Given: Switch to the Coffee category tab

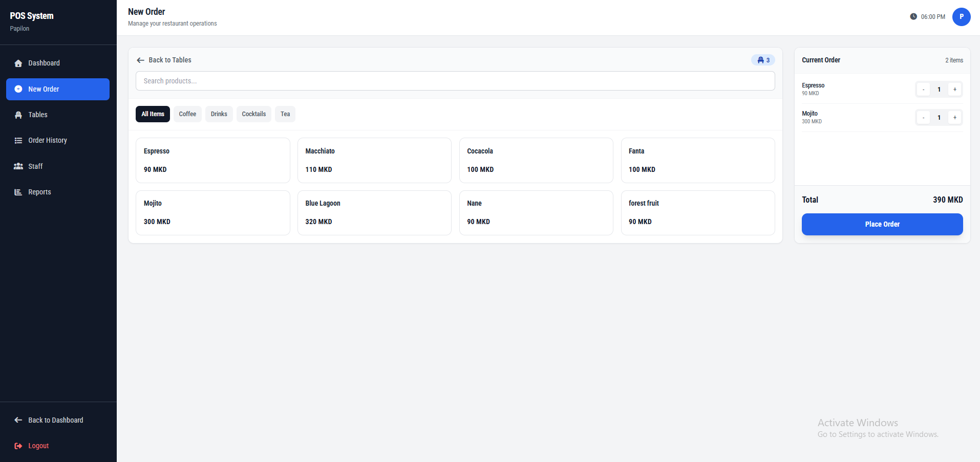Looking at the screenshot, I should pyautogui.click(x=187, y=114).
